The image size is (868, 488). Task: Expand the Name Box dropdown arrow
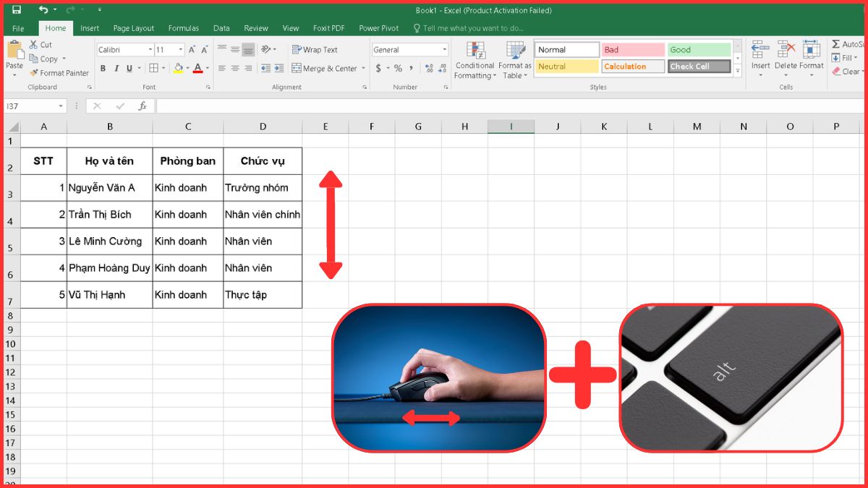point(60,106)
